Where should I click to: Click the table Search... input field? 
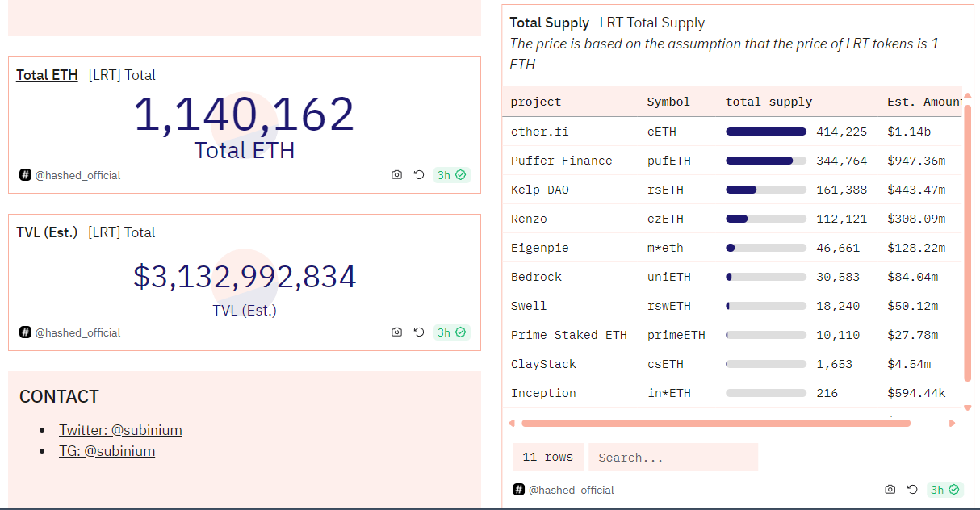(673, 458)
